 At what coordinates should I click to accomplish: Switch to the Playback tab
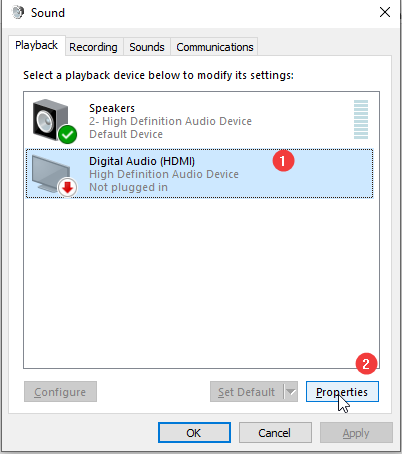tap(37, 45)
